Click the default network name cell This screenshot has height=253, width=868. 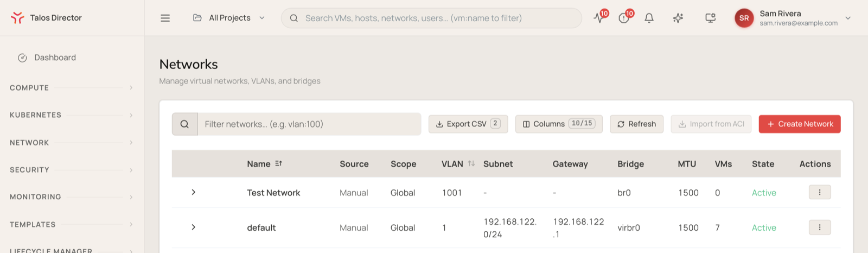(261, 227)
